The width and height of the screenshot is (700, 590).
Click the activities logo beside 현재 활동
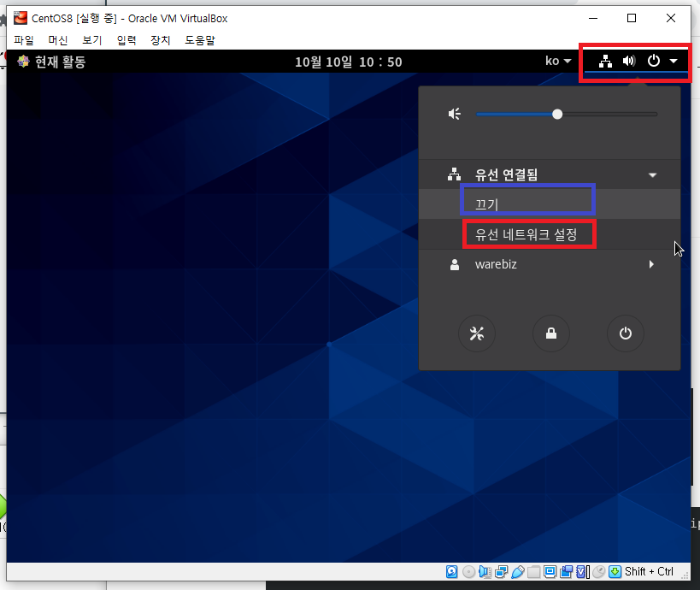coord(23,62)
